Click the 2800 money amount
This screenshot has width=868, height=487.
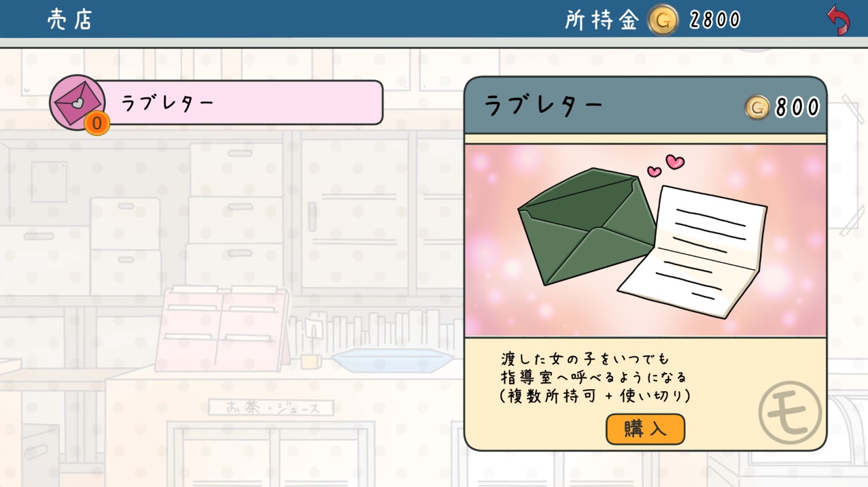point(714,20)
